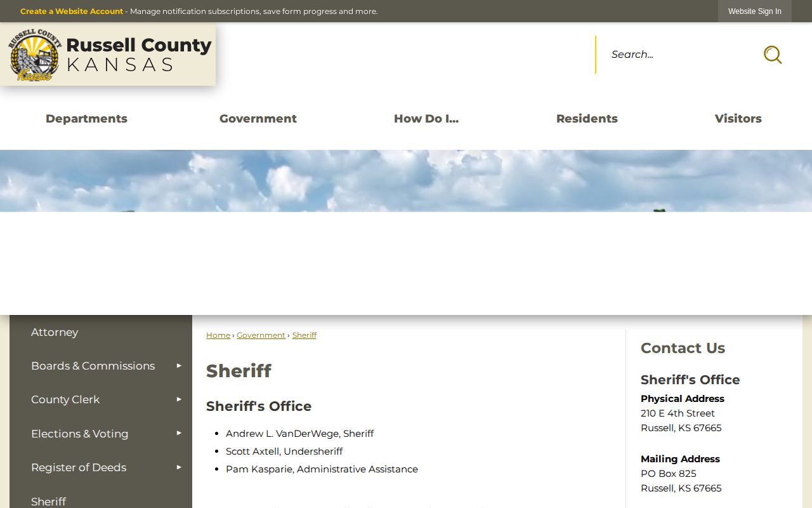Open the Visitors menu
Screen dimensions: 812x508
point(738,119)
